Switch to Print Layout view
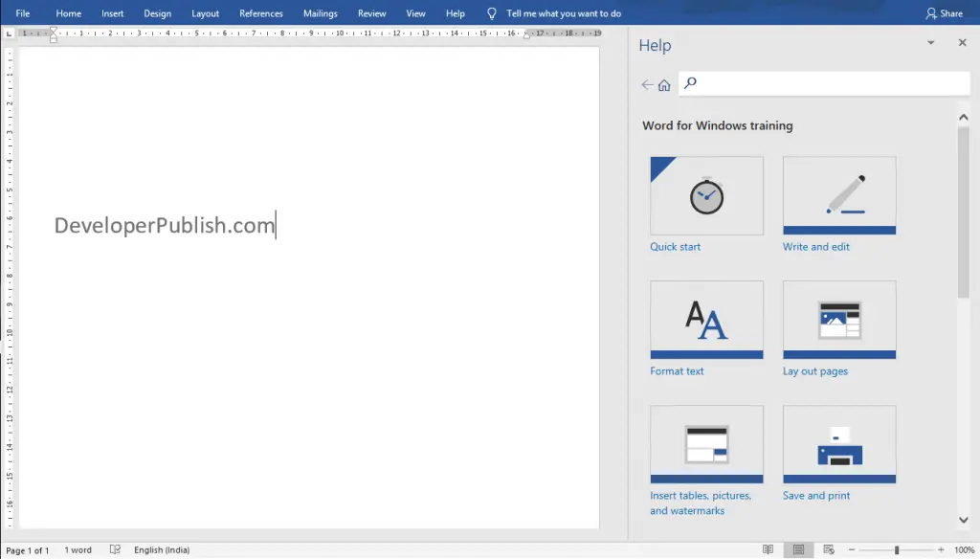The image size is (980, 559). pos(799,549)
